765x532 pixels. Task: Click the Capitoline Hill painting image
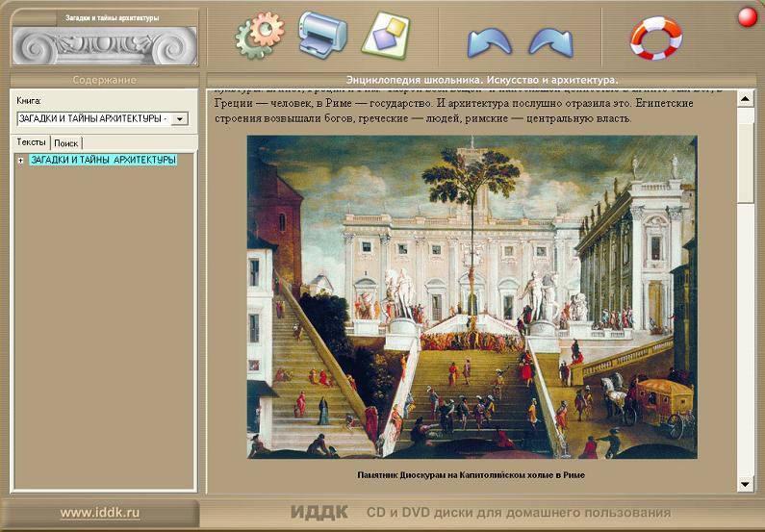click(472, 296)
